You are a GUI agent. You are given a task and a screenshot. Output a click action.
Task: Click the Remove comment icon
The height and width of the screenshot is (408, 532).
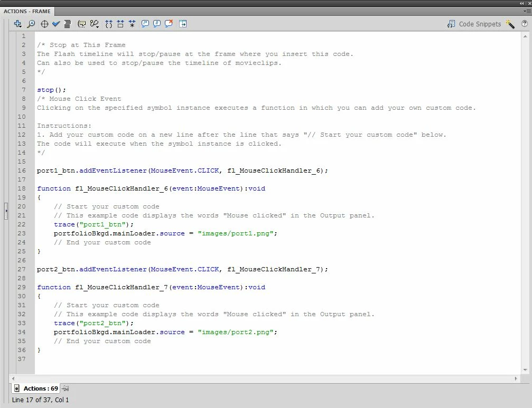coord(169,24)
